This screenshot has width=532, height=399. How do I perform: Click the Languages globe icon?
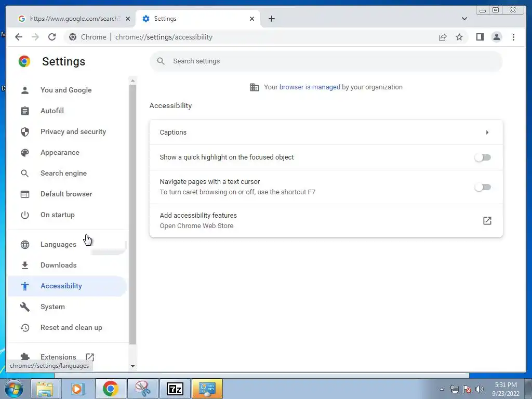coord(25,245)
